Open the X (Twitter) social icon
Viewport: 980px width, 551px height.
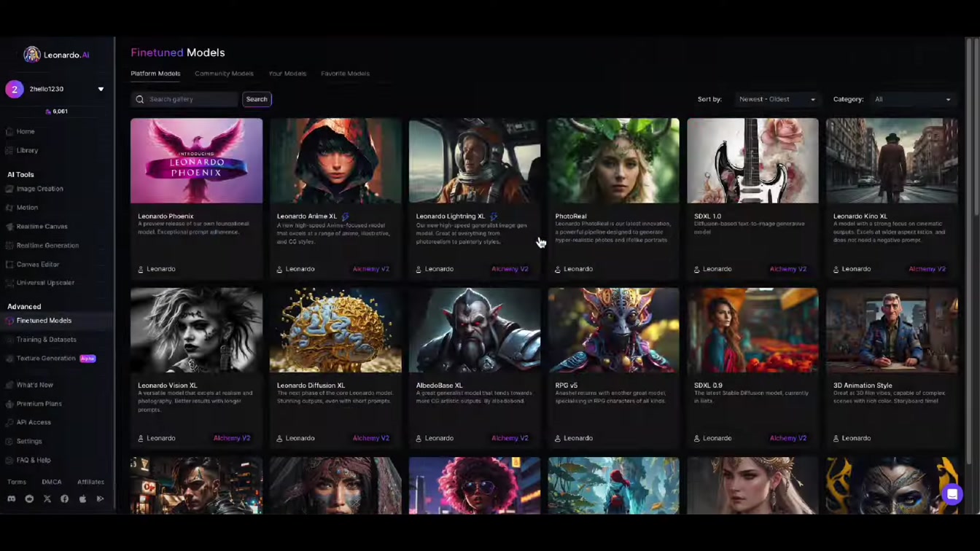point(47,499)
